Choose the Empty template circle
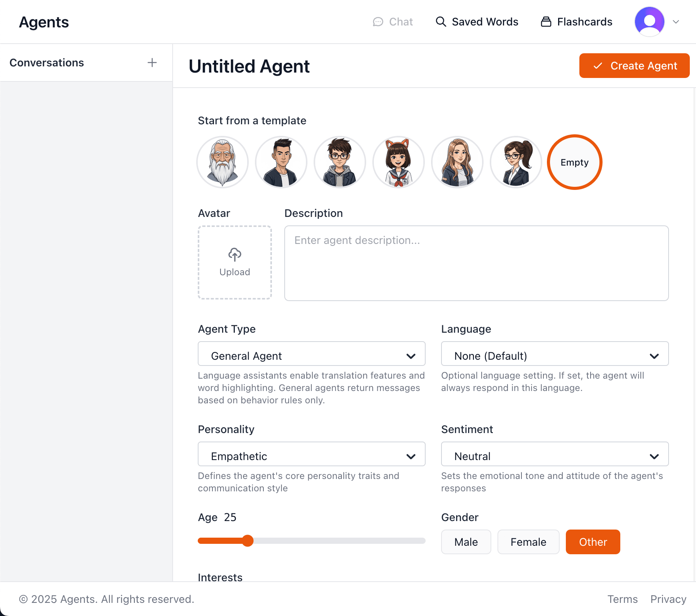This screenshot has height=616, width=696. (x=574, y=162)
